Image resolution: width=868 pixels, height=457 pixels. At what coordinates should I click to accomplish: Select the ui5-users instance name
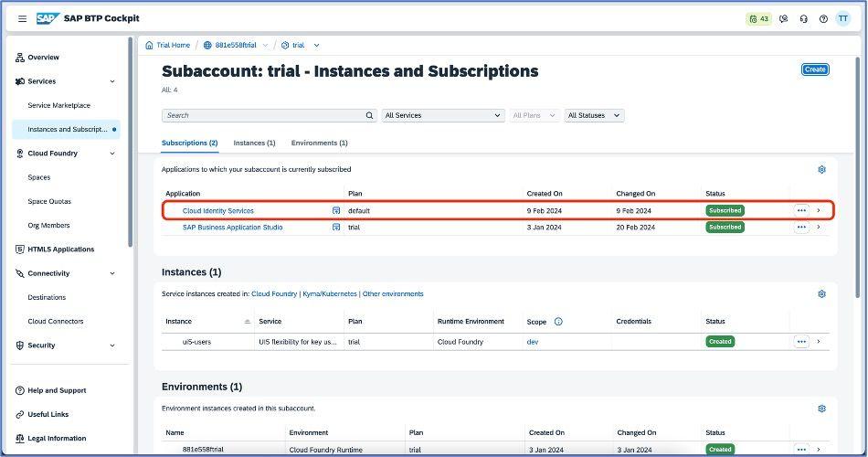click(x=196, y=342)
